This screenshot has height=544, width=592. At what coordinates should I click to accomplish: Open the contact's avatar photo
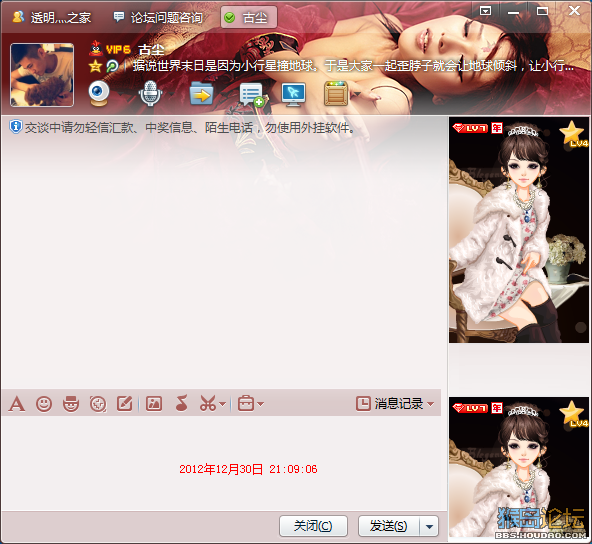tap(42, 75)
